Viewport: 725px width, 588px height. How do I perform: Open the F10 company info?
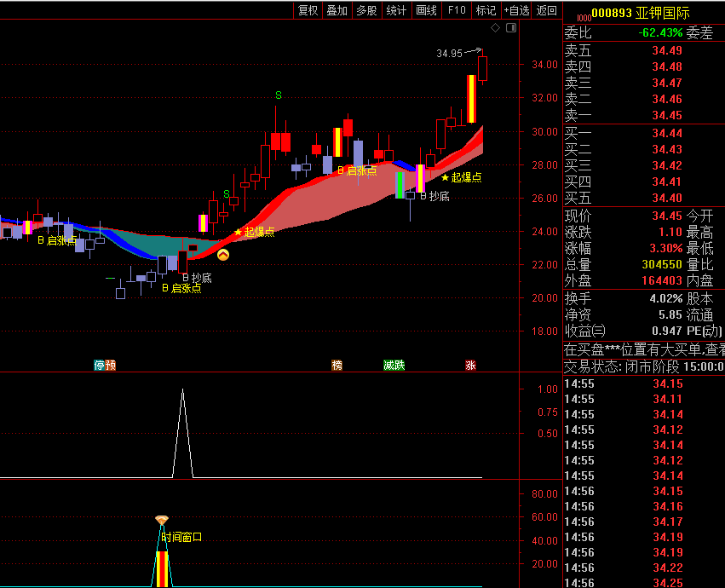457,10
